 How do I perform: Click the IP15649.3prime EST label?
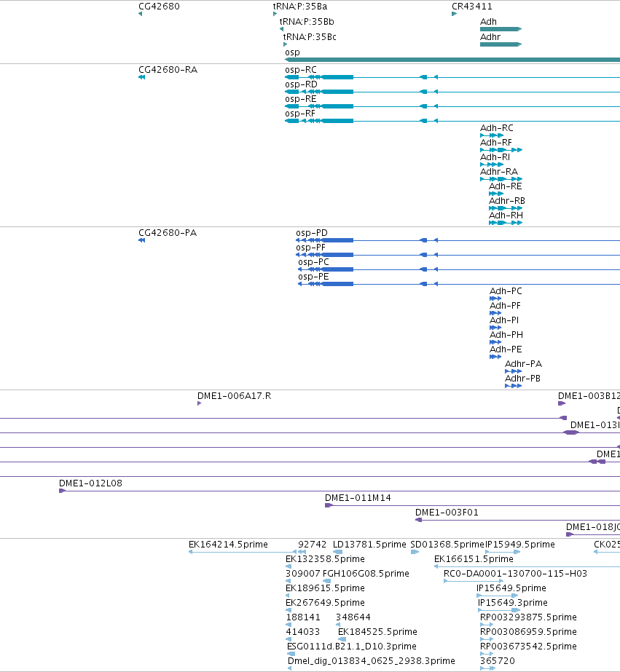coord(513,603)
